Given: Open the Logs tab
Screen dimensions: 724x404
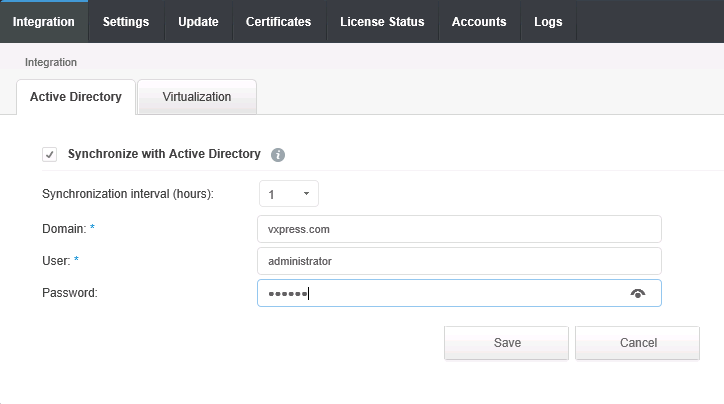Looking at the screenshot, I should coord(548,22).
